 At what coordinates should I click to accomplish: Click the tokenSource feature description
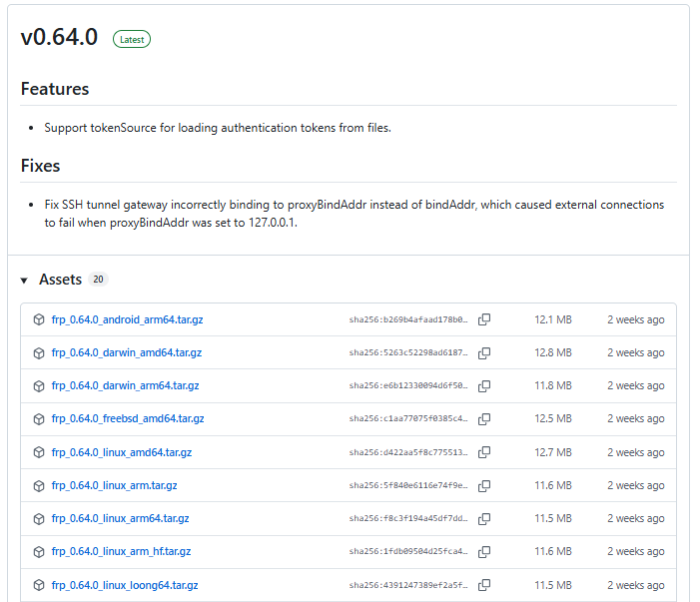(x=218, y=128)
